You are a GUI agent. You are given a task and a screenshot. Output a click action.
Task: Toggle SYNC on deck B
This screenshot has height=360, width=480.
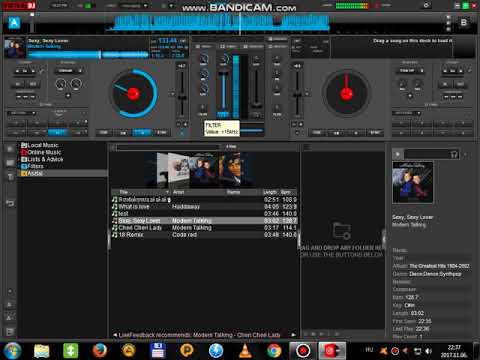click(x=375, y=133)
